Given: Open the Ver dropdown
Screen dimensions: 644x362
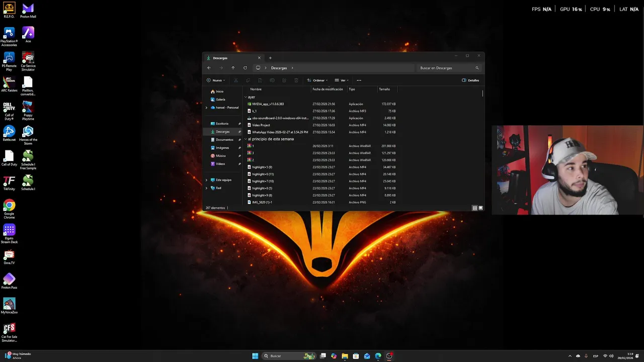Looking at the screenshot, I should tap(342, 80).
